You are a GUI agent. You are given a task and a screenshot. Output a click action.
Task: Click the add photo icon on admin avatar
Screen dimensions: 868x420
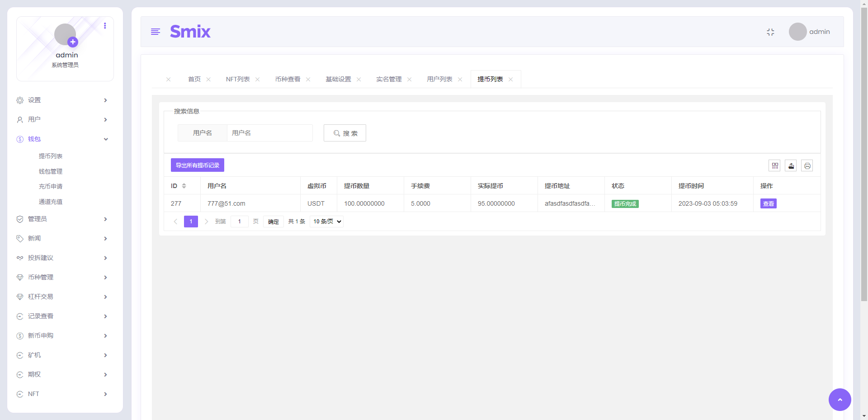click(72, 42)
